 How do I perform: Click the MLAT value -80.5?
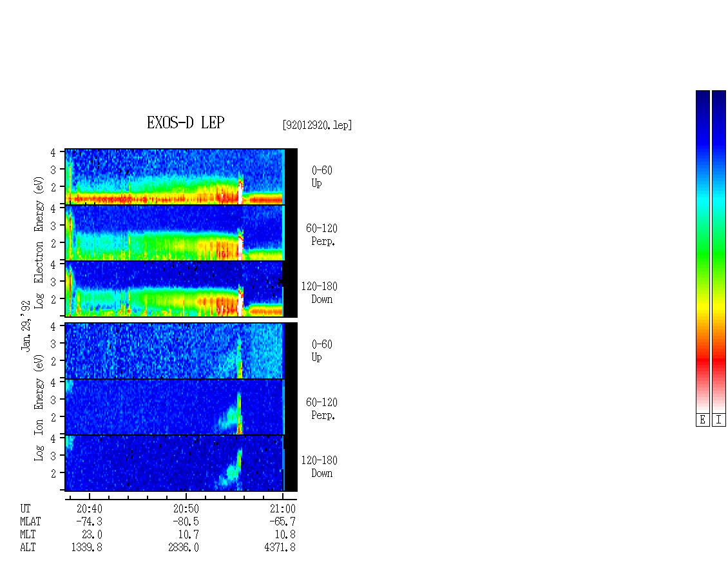click(186, 521)
